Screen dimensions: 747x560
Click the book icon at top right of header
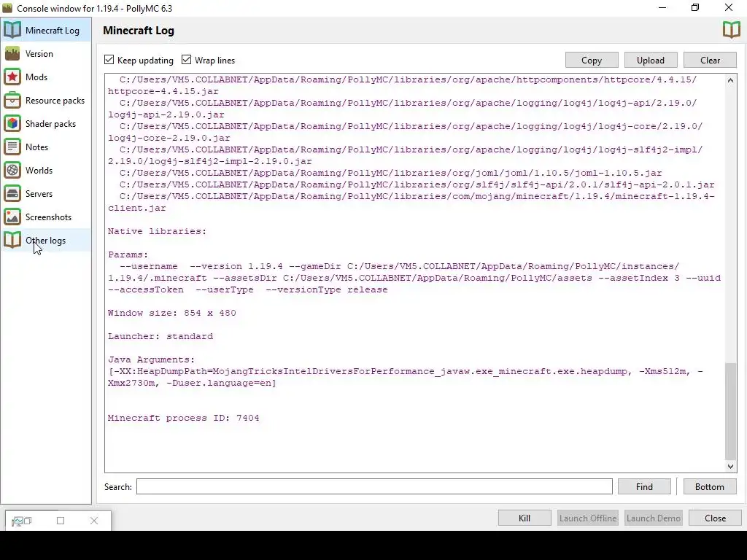(731, 30)
